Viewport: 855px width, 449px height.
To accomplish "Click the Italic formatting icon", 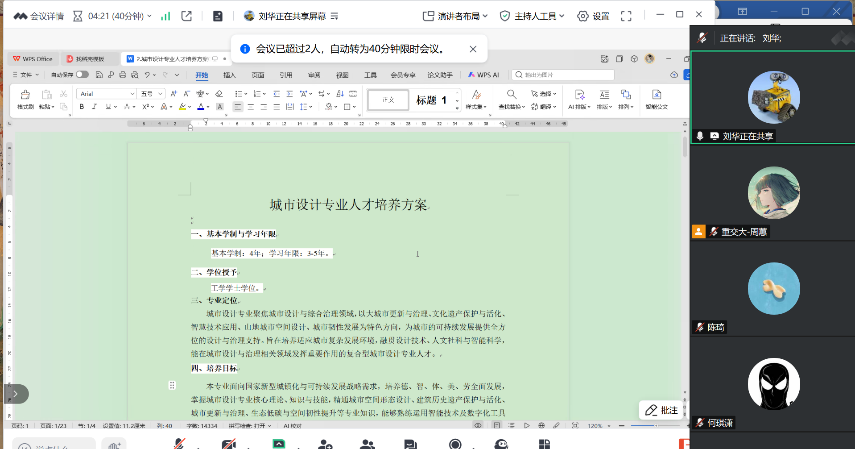I will coord(97,107).
